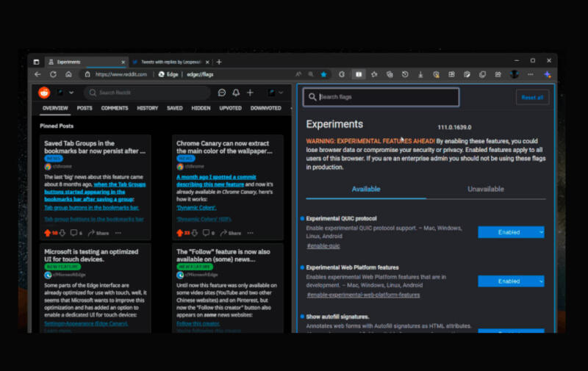Upvote the Saved Tab Groups post
Viewport: 588px width, 371px height.
tap(48, 233)
